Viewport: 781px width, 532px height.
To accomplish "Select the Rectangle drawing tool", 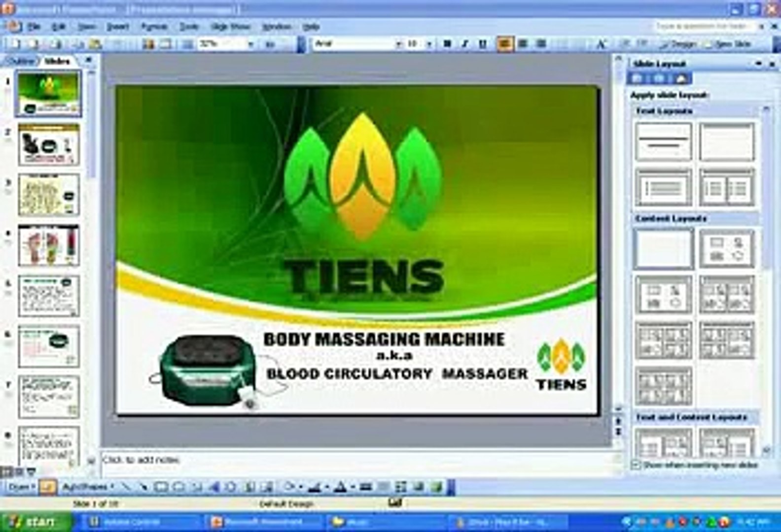I will (x=160, y=487).
